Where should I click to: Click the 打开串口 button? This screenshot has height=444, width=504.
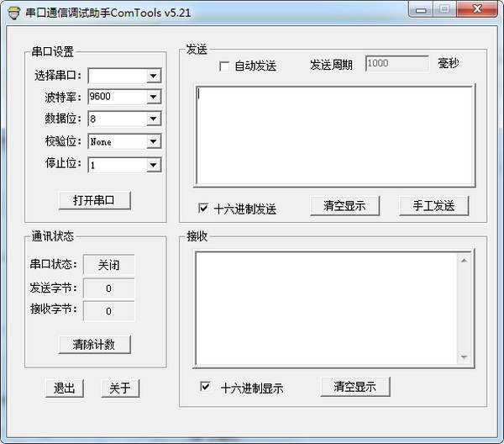coord(94,200)
